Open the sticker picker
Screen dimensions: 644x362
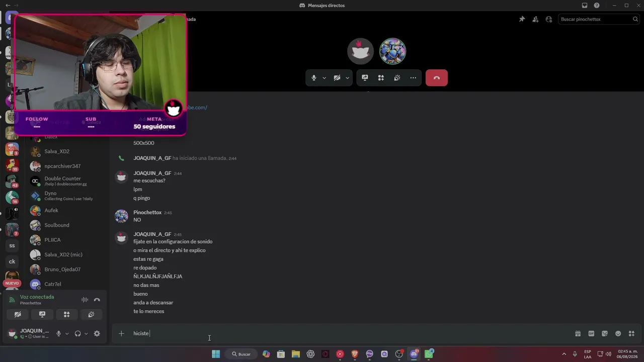tap(605, 333)
